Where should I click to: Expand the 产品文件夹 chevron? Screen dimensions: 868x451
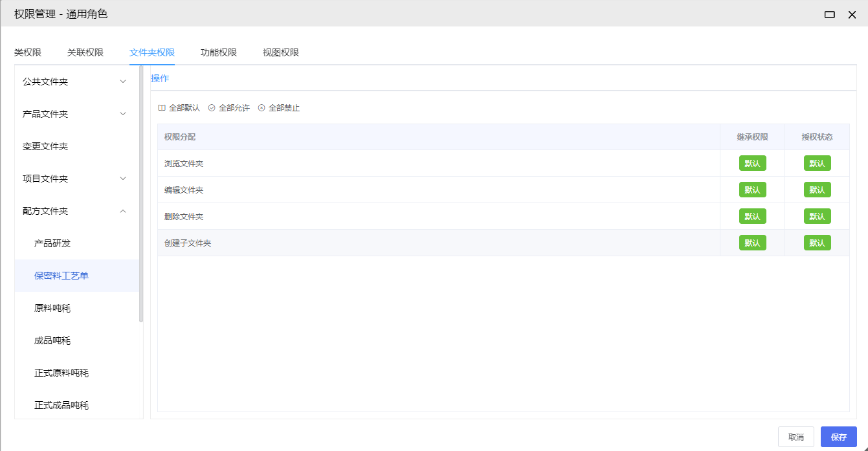(123, 114)
